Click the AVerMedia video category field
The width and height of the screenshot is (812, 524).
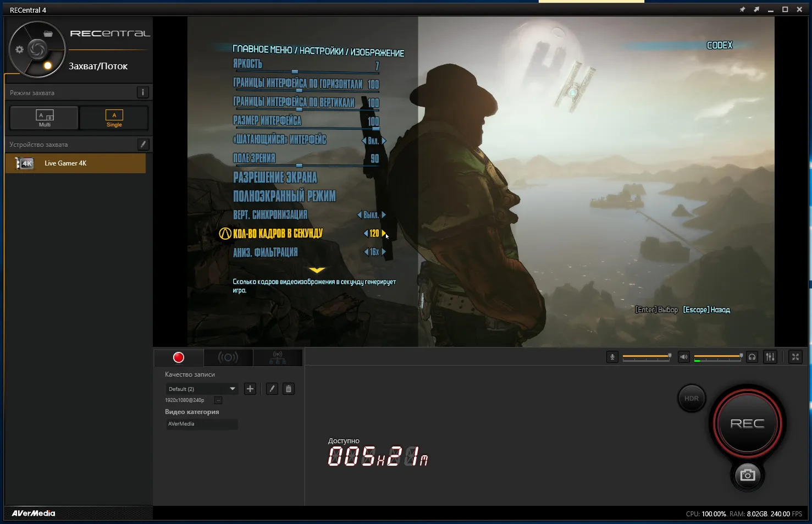click(x=202, y=424)
